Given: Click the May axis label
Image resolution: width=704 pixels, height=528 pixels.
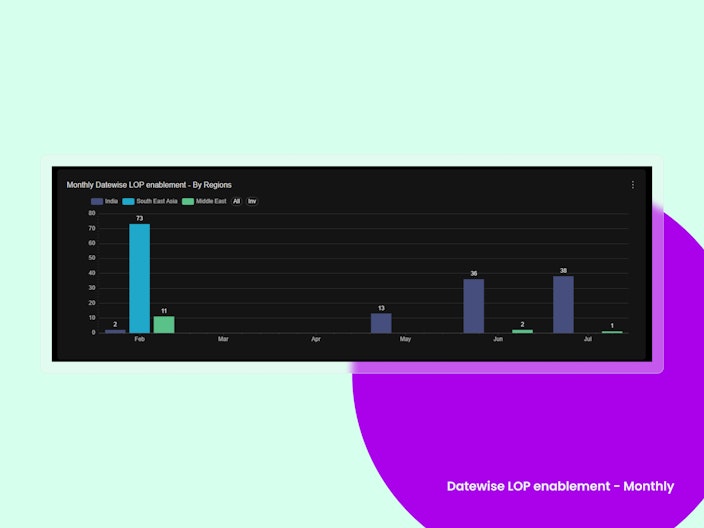Looking at the screenshot, I should pos(405,339).
